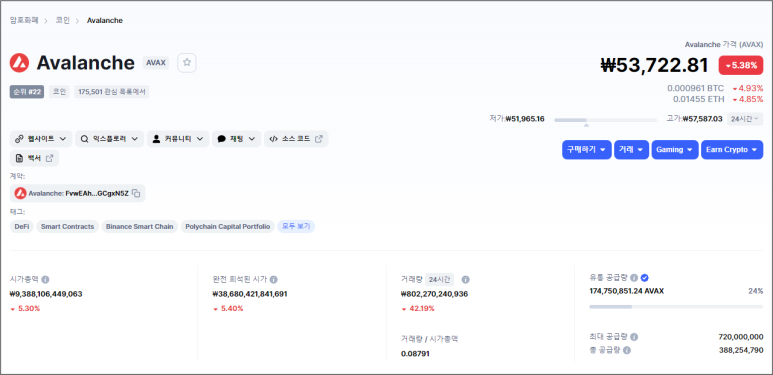773x375 pixels.
Task: Open the 웹사이트 dropdown
Action: [x=41, y=139]
